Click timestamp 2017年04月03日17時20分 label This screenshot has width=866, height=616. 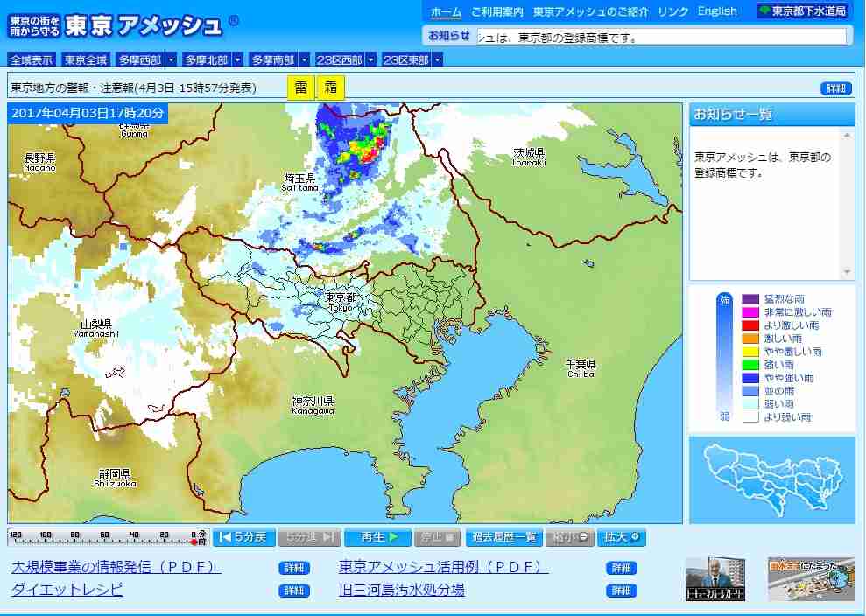coord(88,113)
